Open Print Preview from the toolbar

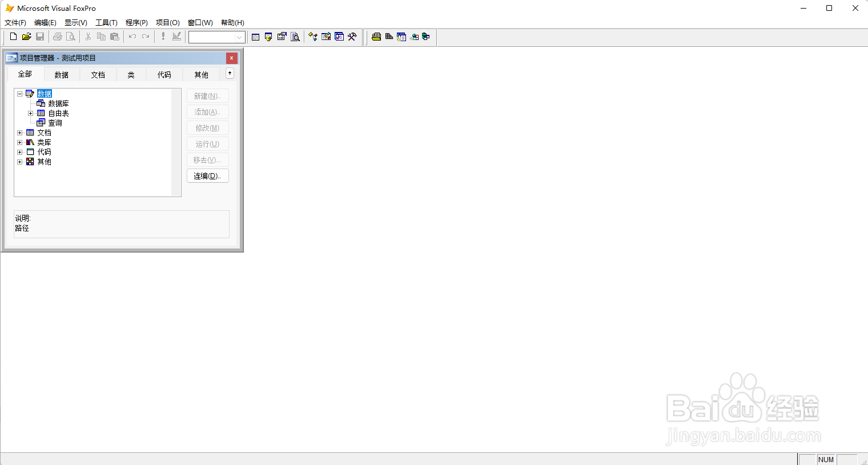point(71,37)
